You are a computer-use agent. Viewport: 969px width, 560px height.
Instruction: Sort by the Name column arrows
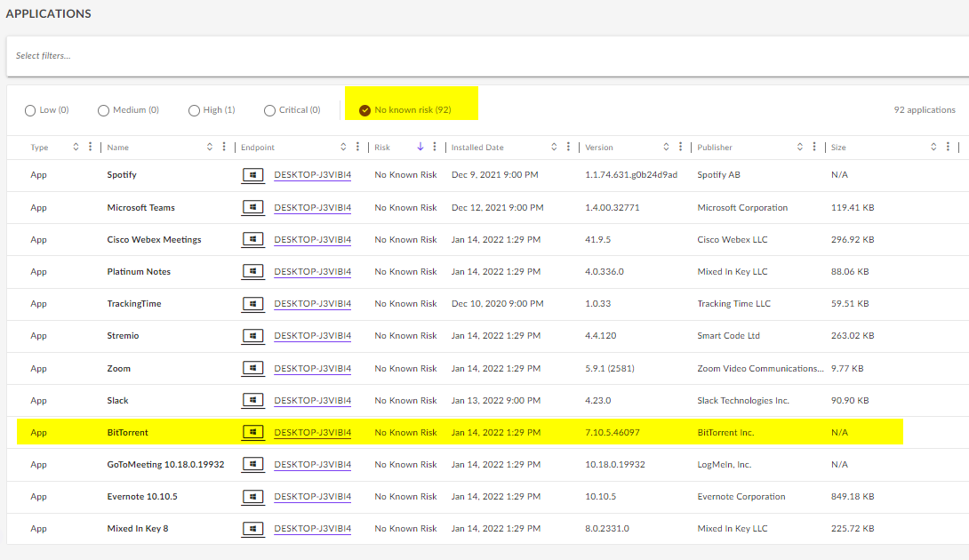pyautogui.click(x=210, y=147)
